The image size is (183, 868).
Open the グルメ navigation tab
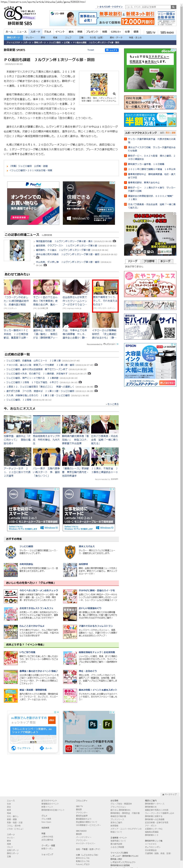48,32
